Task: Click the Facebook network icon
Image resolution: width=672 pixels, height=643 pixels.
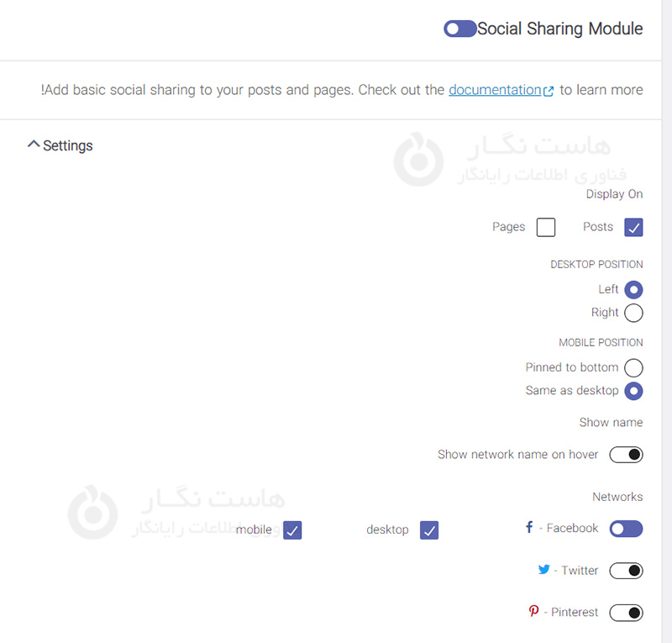Action: click(529, 528)
